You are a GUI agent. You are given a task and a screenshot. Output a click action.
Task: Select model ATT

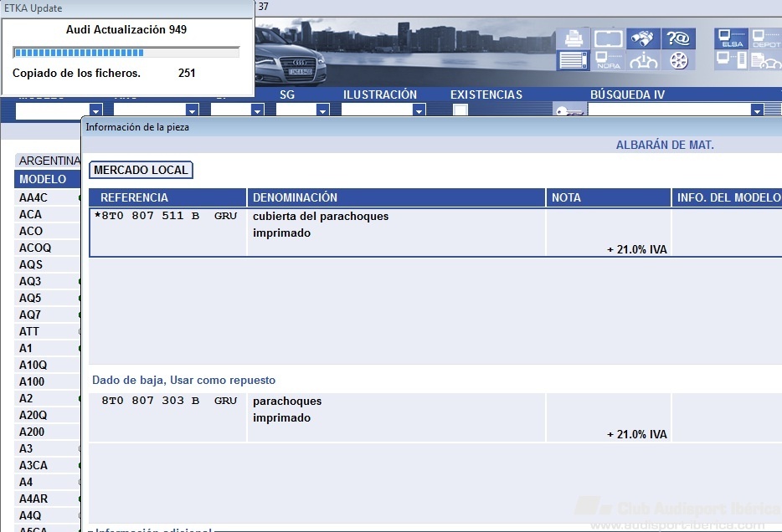48,331
